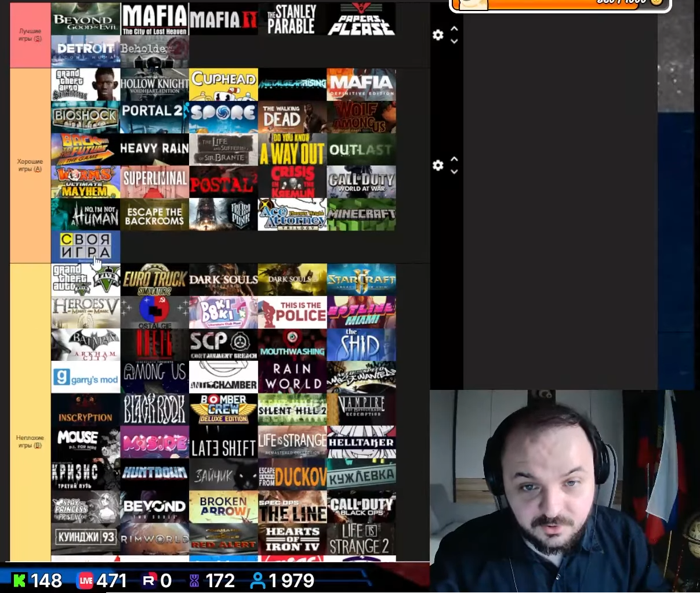Screen dimensions: 700x593
Task: Move A tier row down with the arrow
Action: click(x=454, y=172)
